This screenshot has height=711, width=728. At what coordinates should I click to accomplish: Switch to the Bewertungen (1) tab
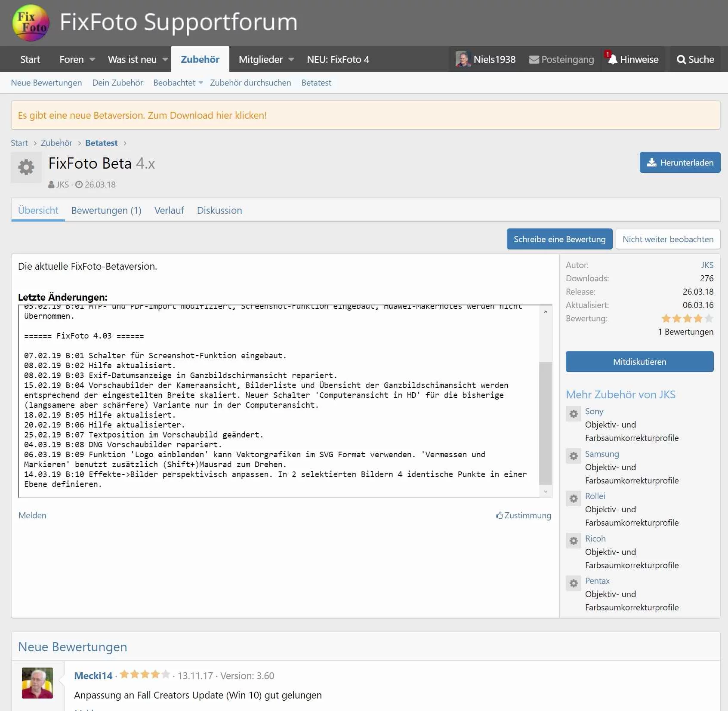pyautogui.click(x=106, y=210)
